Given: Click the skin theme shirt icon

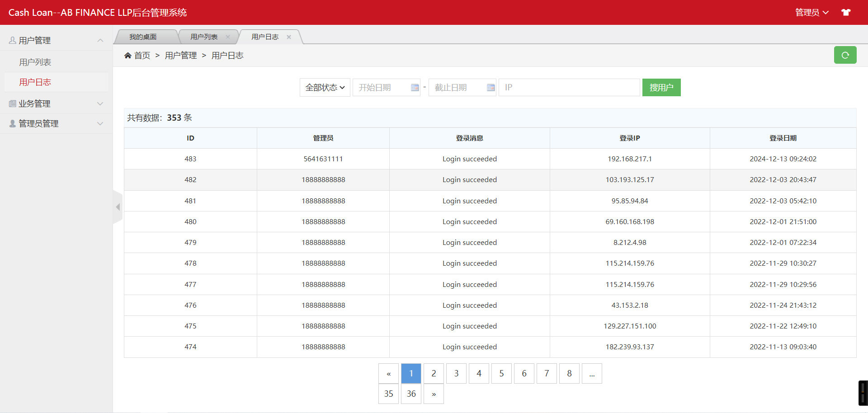Looking at the screenshot, I should 846,13.
